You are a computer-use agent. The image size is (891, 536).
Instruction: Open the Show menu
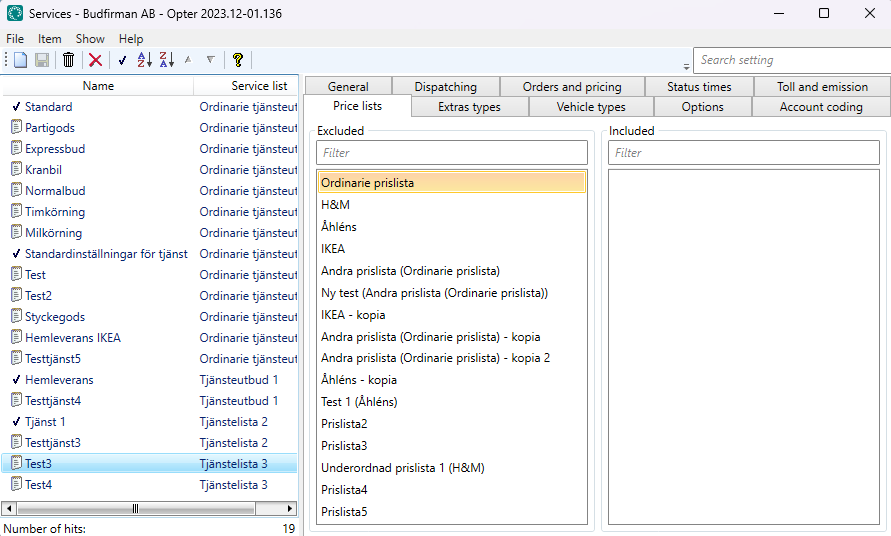[90, 39]
